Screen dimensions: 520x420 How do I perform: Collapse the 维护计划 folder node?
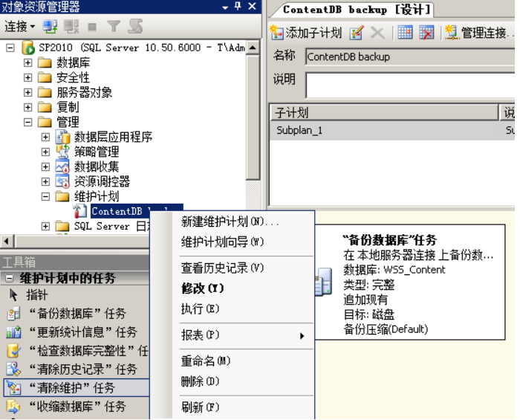click(45, 196)
